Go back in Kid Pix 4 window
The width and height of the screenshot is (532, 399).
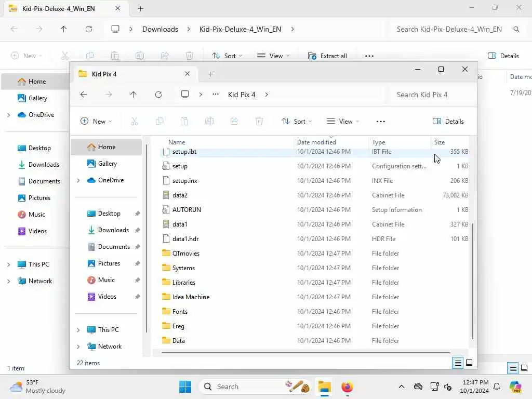point(84,95)
